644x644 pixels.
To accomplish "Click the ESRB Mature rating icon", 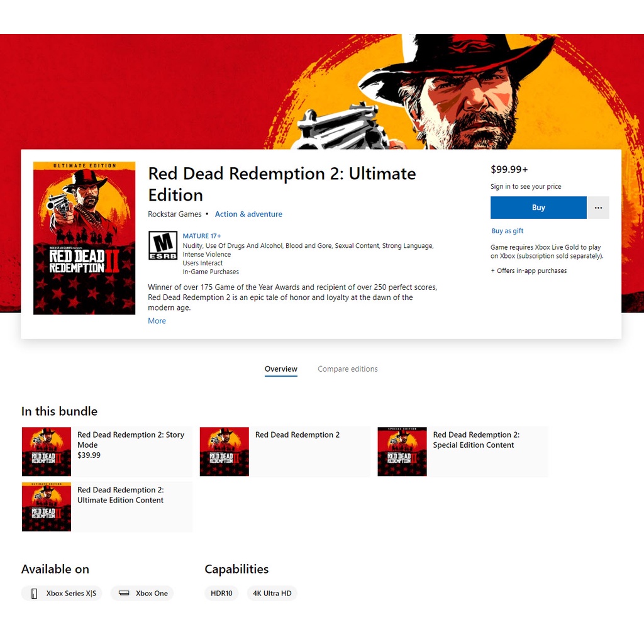I will (162, 245).
